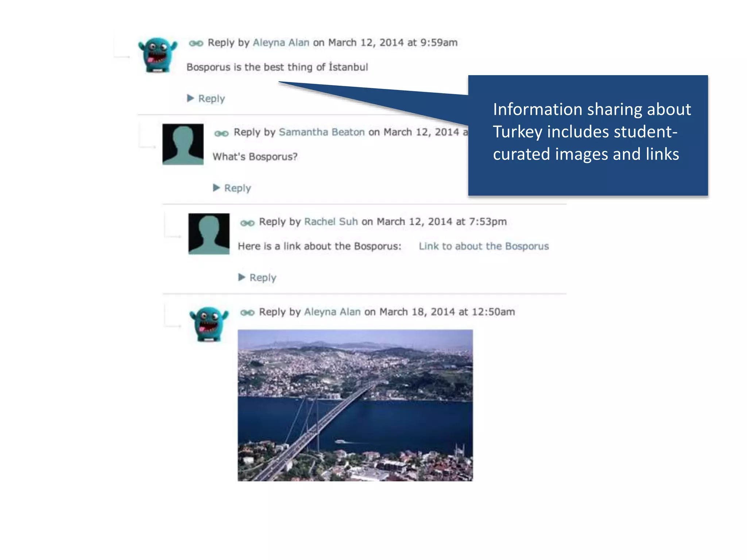Open Samantha Beaton profile link

pyautogui.click(x=322, y=132)
